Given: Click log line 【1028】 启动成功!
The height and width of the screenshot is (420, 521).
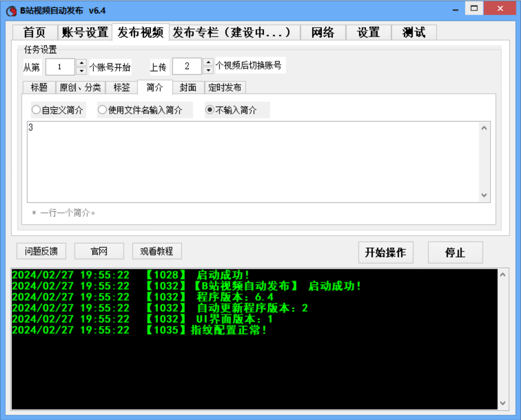Looking at the screenshot, I should [130, 275].
